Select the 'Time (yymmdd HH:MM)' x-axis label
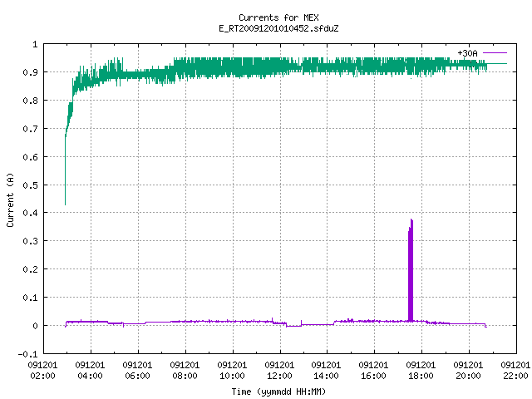 (x=278, y=392)
